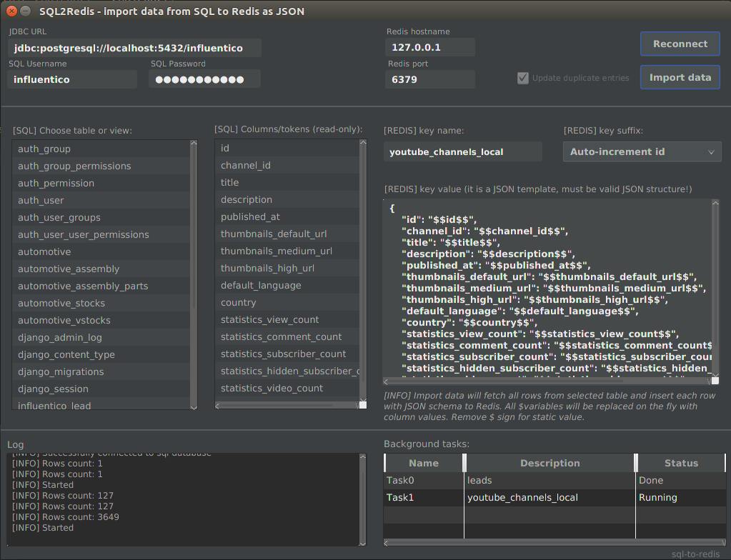Select auth_permission table
The image size is (731, 560).
(101, 184)
